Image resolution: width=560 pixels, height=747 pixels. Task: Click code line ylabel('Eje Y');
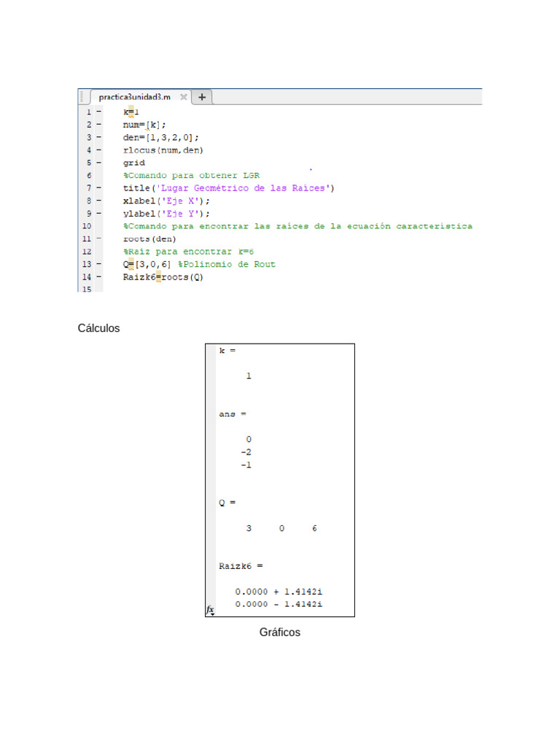(166, 214)
